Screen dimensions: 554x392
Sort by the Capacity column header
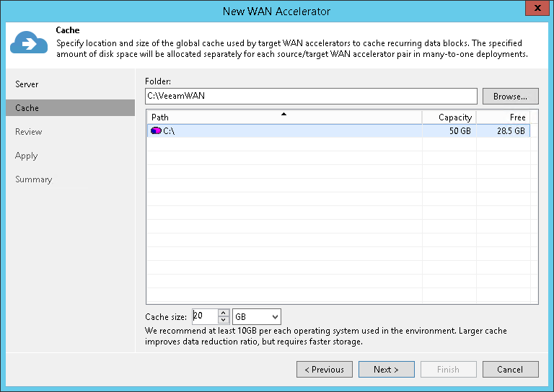(x=449, y=117)
